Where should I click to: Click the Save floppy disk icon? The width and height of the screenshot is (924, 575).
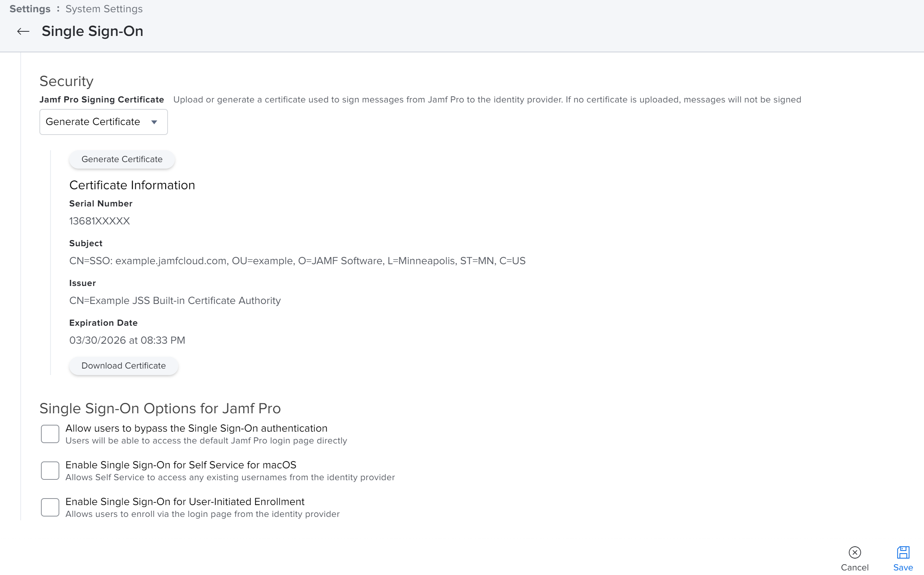click(903, 552)
